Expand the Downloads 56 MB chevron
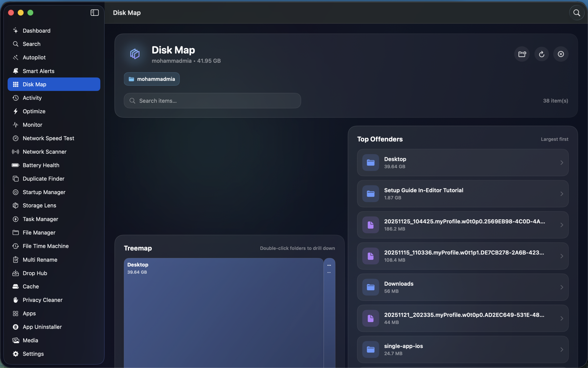Screen dimensions: 588x368 click(x=562, y=287)
